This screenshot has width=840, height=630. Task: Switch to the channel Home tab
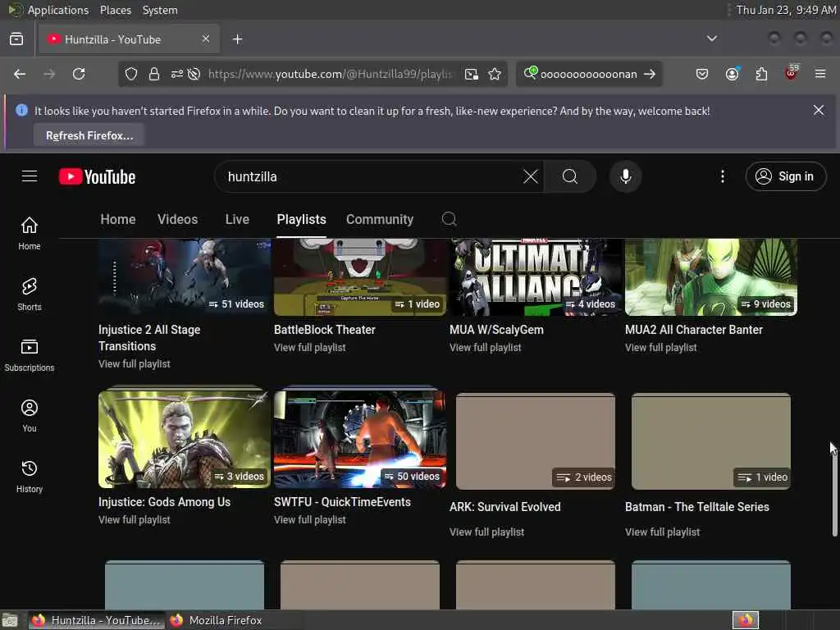click(x=118, y=219)
